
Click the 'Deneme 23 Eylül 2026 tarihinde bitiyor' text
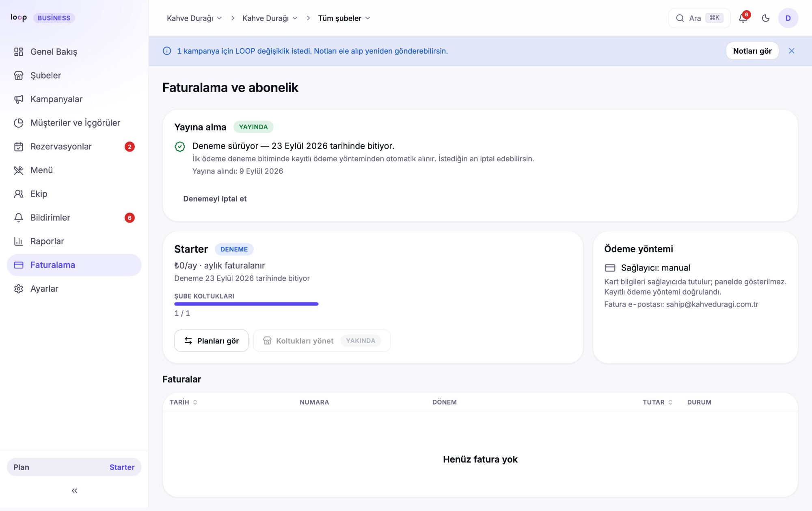(242, 278)
